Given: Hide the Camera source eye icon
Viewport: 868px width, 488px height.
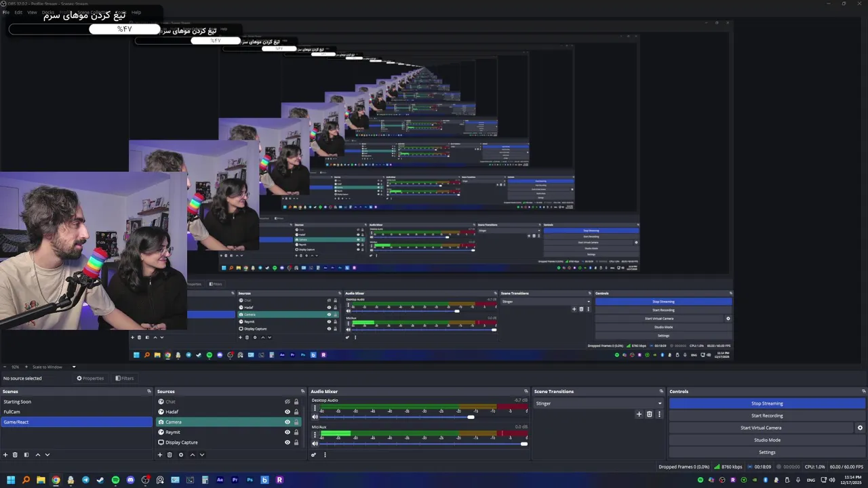Looking at the screenshot, I should tap(288, 422).
